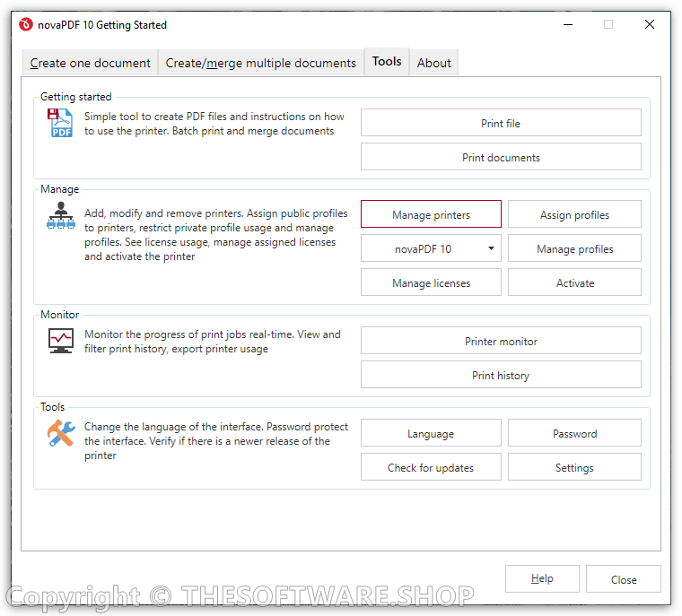Image resolution: width=682 pixels, height=616 pixels.
Task: Click the Password button
Action: [574, 433]
